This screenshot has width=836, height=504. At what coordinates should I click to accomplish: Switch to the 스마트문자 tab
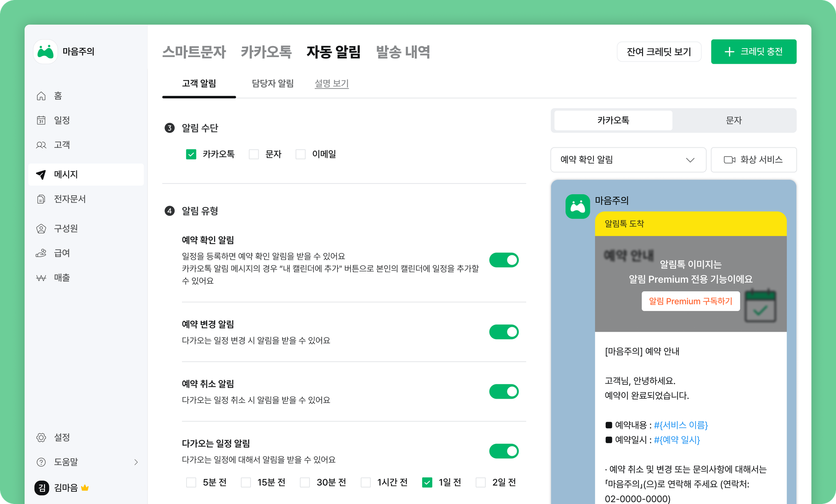194,52
